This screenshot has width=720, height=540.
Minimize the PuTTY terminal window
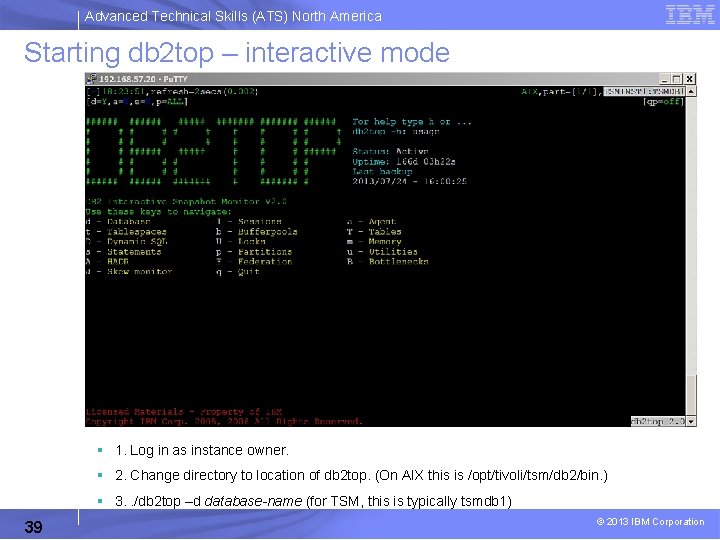point(664,79)
